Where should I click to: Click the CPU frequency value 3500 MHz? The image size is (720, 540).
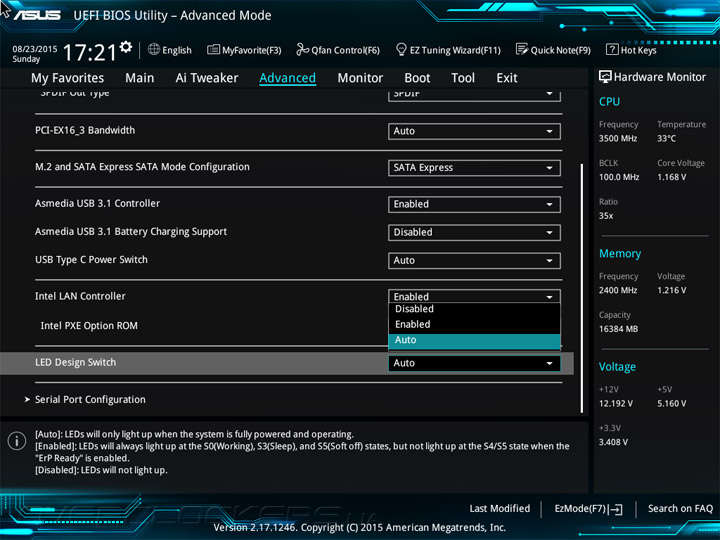(618, 139)
